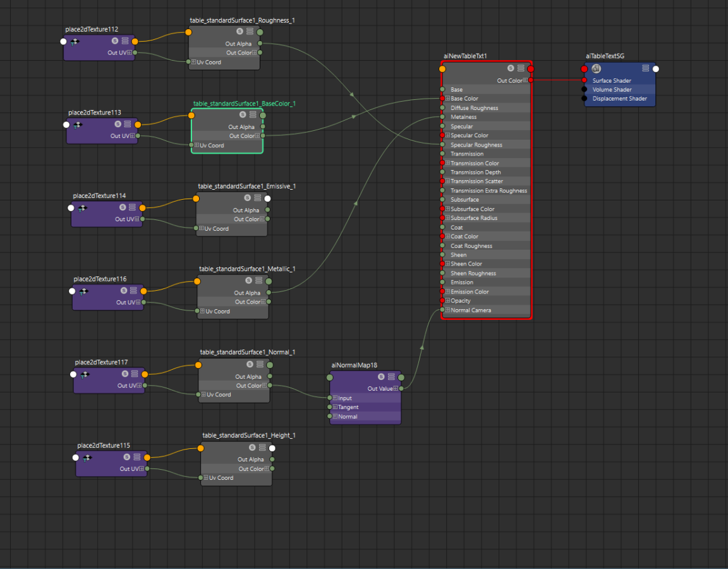Image resolution: width=728 pixels, height=569 pixels.
Task: Click the Out Alpha port on table_standardSurface1_Metallic_1
Action: pos(269,293)
